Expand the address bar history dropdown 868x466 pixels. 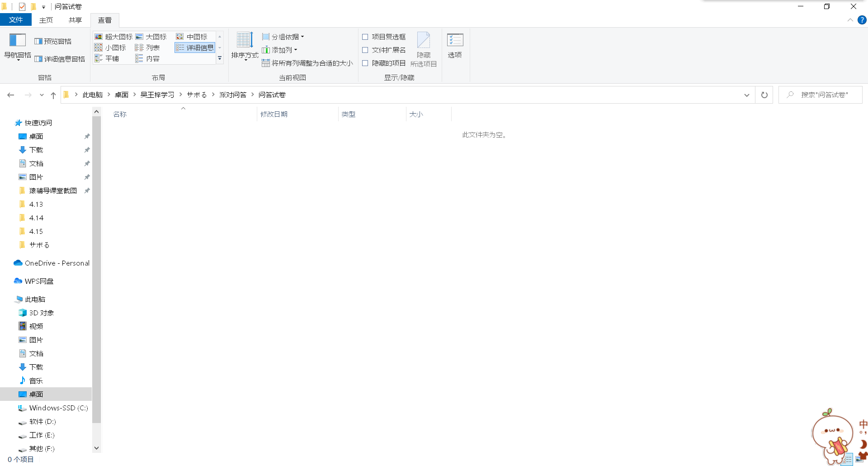(x=746, y=95)
